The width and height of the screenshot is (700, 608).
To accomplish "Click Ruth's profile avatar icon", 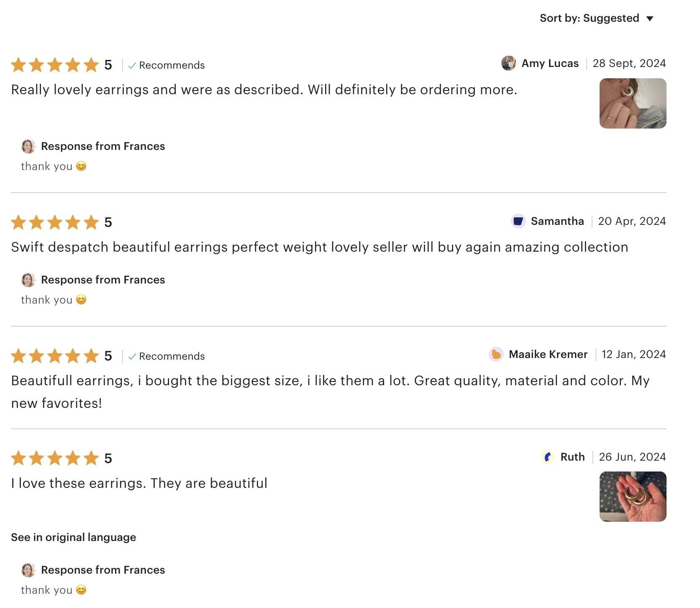I will coord(548,457).
